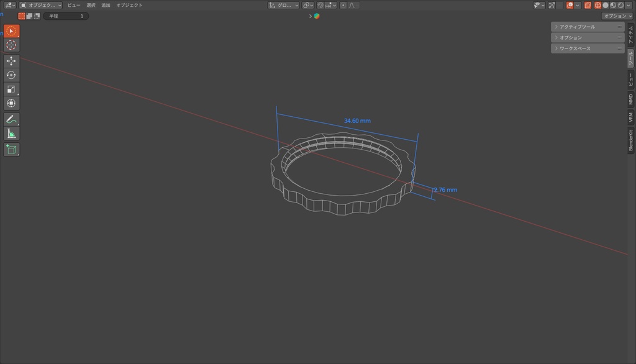
Task: Click the 半径 value field
Action: pos(66,16)
